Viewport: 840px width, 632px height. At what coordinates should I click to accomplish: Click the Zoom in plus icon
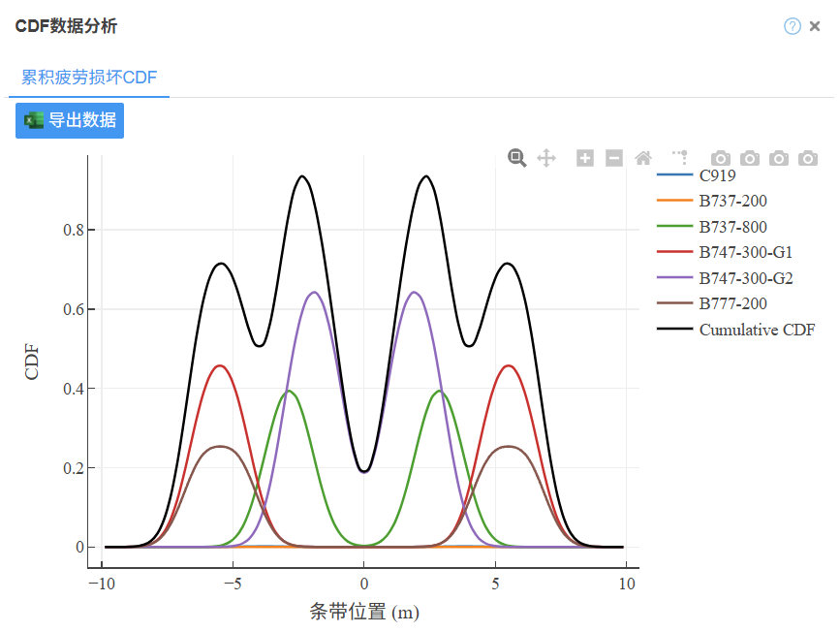(585, 158)
